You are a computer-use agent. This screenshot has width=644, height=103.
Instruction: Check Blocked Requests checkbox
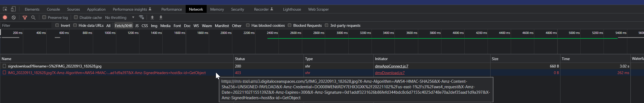tap(290, 25)
